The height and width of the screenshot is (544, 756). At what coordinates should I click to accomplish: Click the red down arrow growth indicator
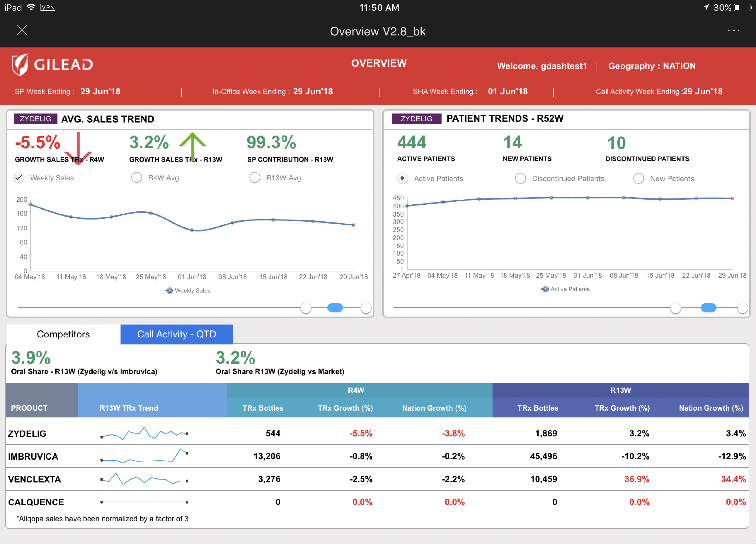[78, 149]
